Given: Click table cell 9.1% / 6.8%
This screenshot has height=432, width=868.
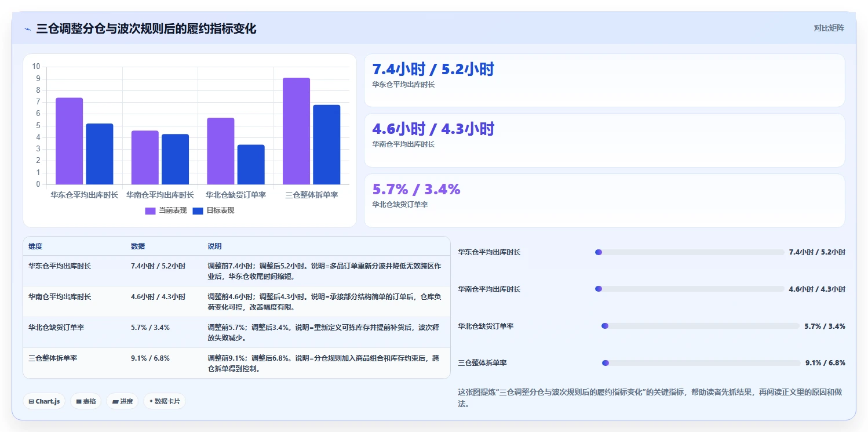Looking at the screenshot, I should point(150,358).
